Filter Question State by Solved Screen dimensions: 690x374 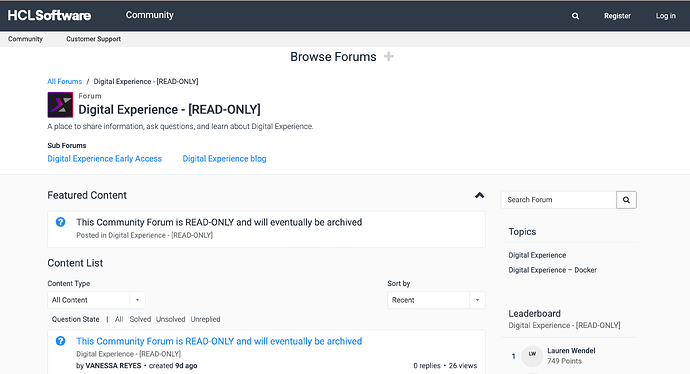click(x=140, y=319)
